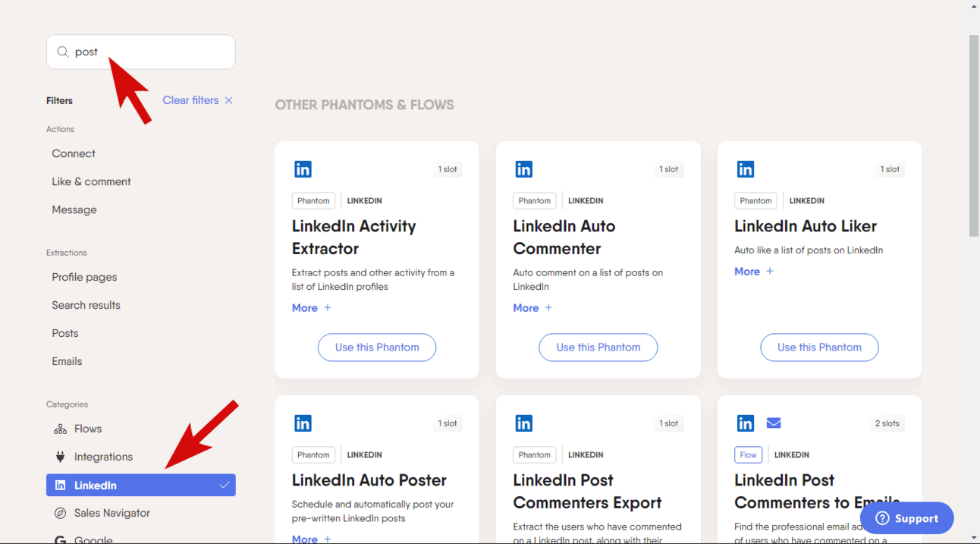This screenshot has width=980, height=544.
Task: Toggle the Posts extraction filter
Action: click(x=64, y=333)
